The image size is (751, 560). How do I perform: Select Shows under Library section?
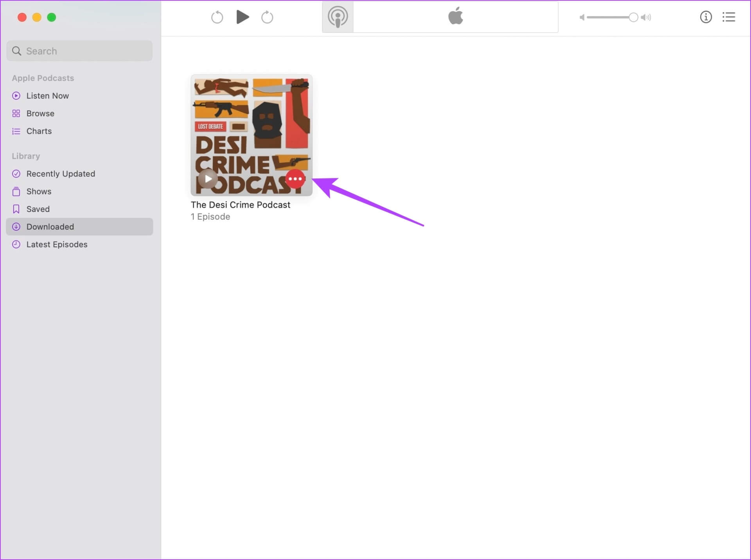click(38, 191)
